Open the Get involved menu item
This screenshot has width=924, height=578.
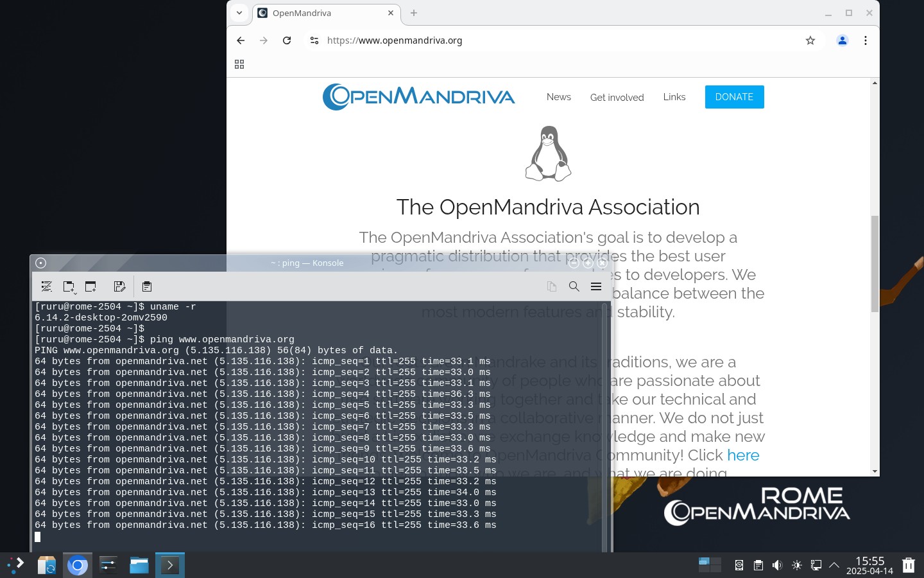[617, 98]
